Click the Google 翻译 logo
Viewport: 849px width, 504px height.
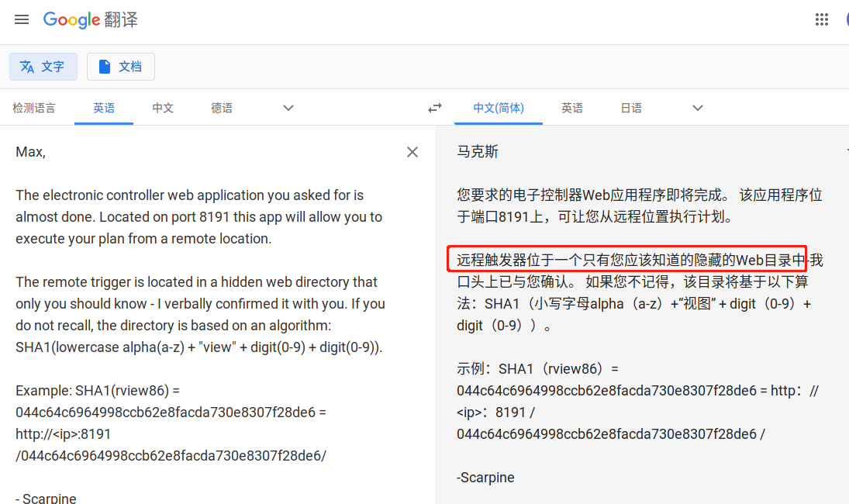point(91,19)
